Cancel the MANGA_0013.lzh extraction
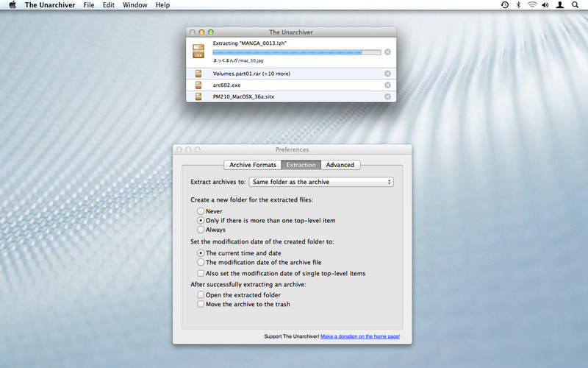 pos(387,52)
